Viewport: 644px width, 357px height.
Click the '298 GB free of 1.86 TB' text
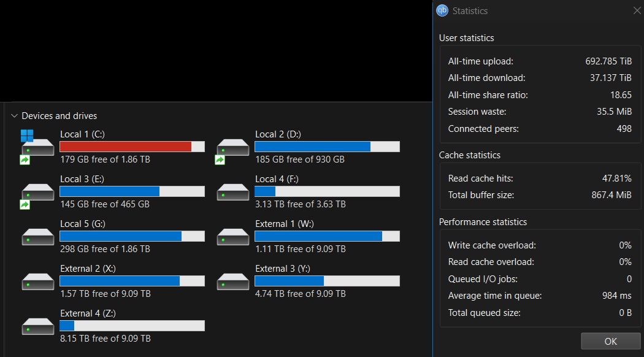tap(105, 249)
